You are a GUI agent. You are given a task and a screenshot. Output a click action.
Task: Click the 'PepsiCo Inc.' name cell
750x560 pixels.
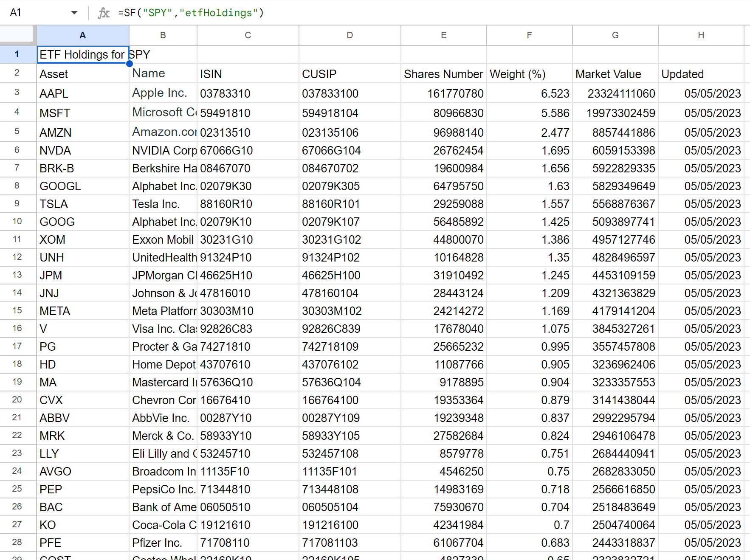[x=163, y=489]
